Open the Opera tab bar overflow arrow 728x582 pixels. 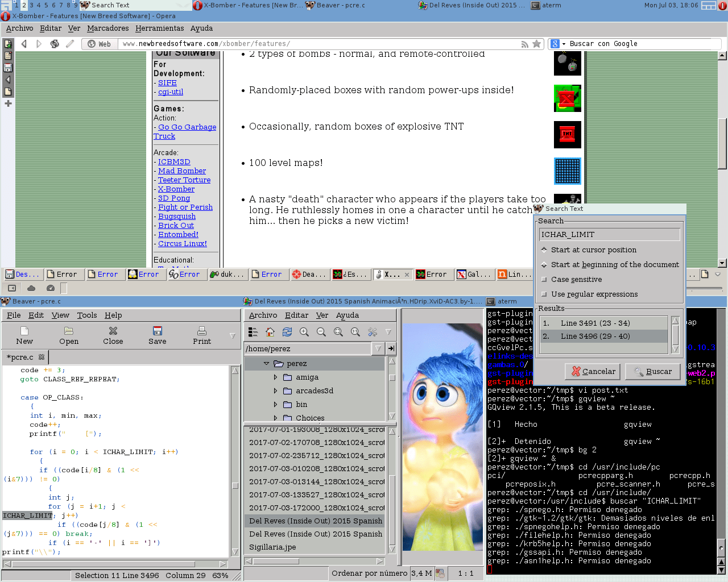(718, 275)
